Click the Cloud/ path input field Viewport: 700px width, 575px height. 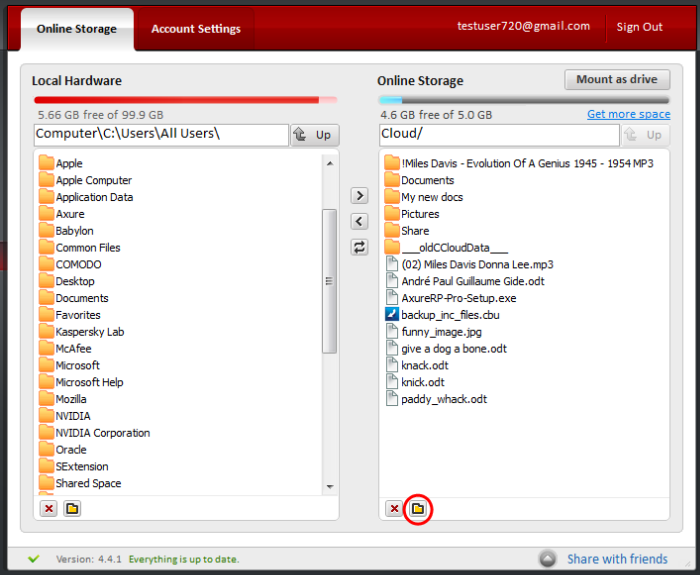[499, 135]
